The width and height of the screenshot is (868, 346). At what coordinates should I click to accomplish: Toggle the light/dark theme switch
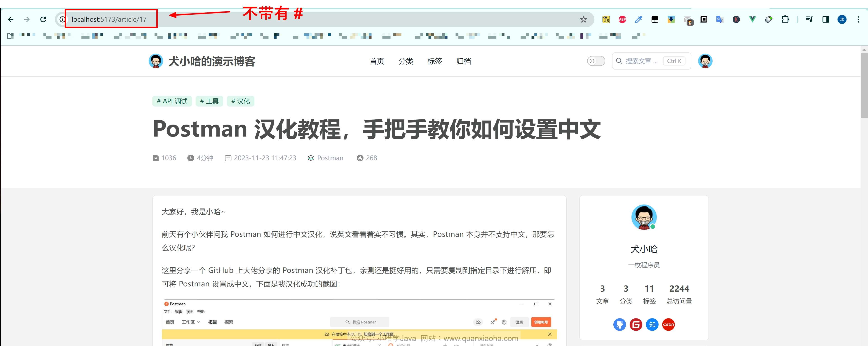(596, 61)
